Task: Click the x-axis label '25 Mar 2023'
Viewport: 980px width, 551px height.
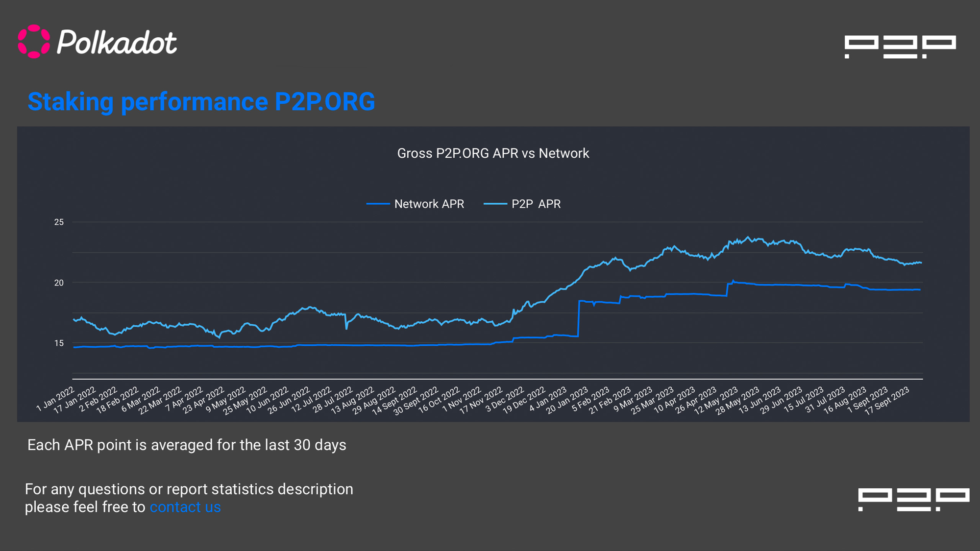Action: (652, 401)
